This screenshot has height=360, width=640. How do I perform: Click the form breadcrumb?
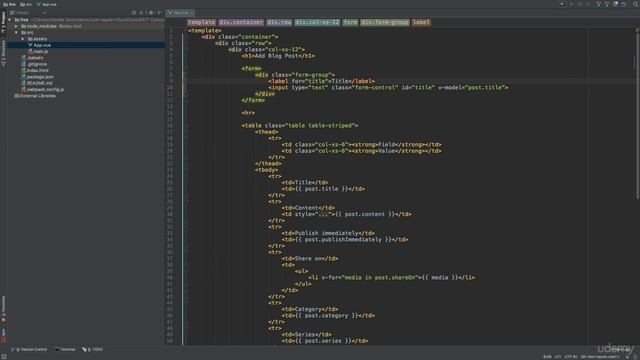click(350, 22)
